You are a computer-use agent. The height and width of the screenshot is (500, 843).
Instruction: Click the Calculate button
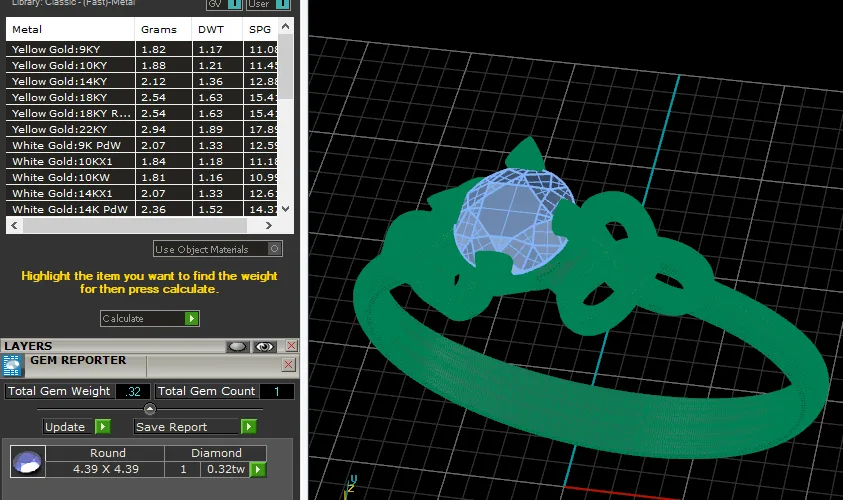pos(149,318)
